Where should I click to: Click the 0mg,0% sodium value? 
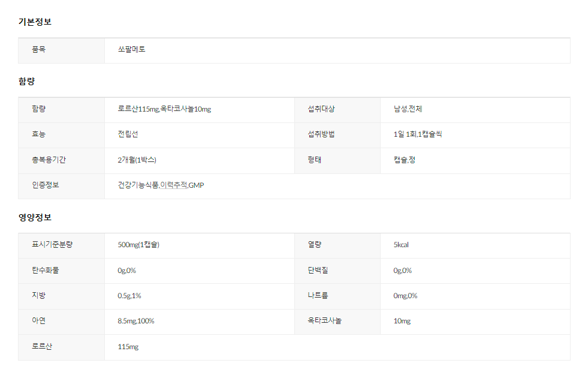coord(405,296)
